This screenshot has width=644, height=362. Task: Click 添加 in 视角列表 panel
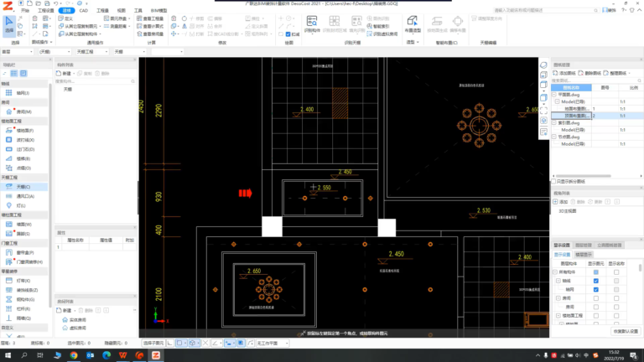point(560,202)
